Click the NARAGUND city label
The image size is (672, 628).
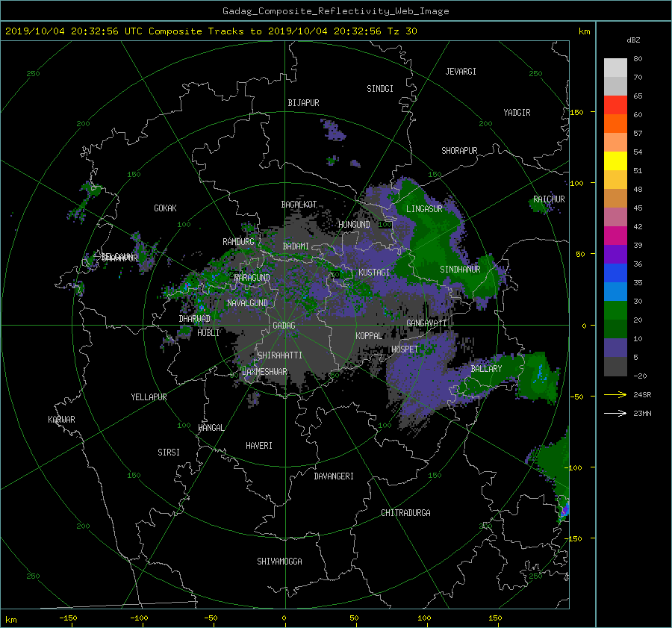click(x=252, y=277)
